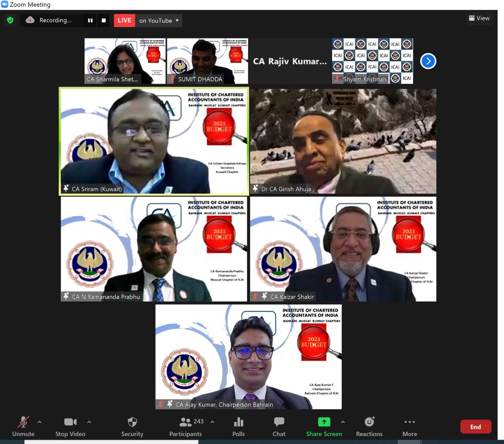Viewport: 504px width, 444px height.
Task: Select Shyam Krishnan video thumbnail
Action: coord(373,61)
